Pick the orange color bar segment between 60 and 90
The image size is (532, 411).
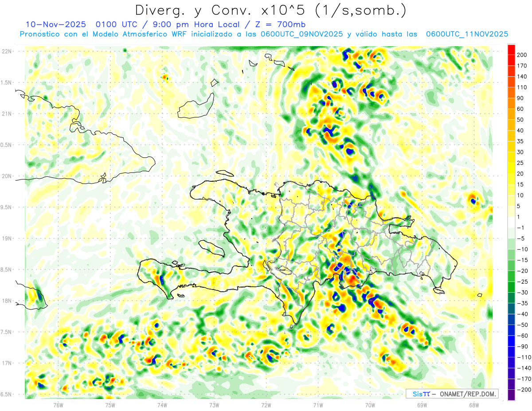point(511,104)
